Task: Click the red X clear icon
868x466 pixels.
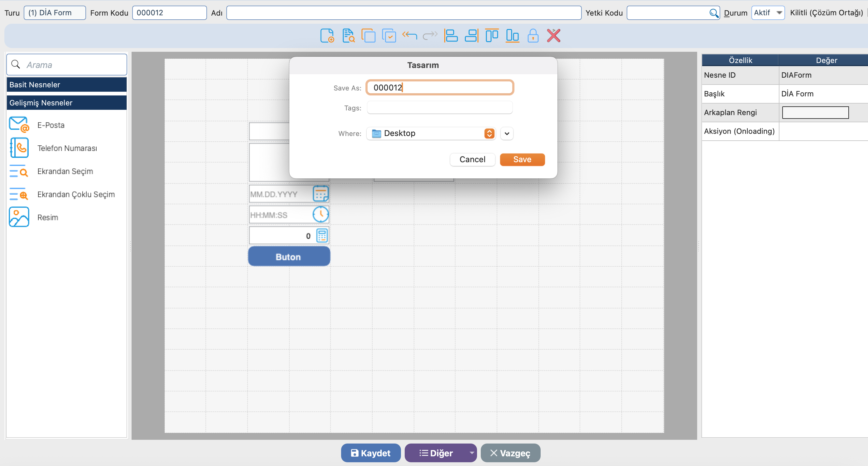Action: coord(553,36)
